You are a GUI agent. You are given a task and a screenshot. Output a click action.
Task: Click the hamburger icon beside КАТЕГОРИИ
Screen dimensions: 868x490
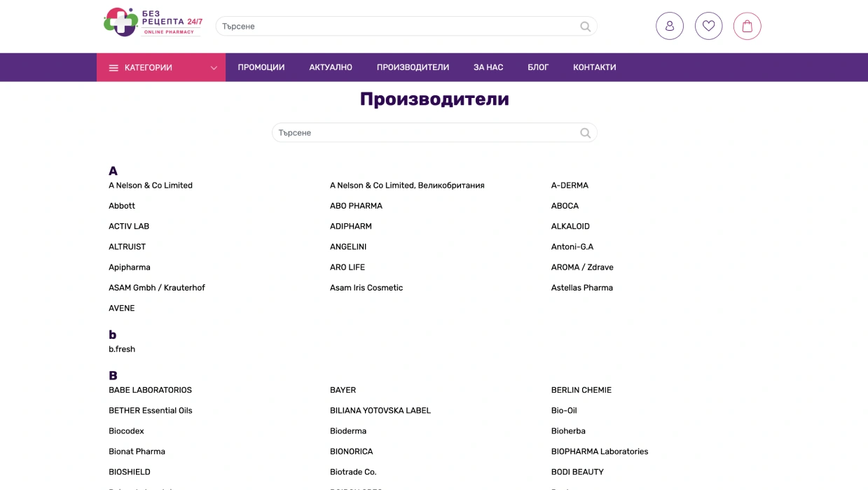(x=113, y=68)
